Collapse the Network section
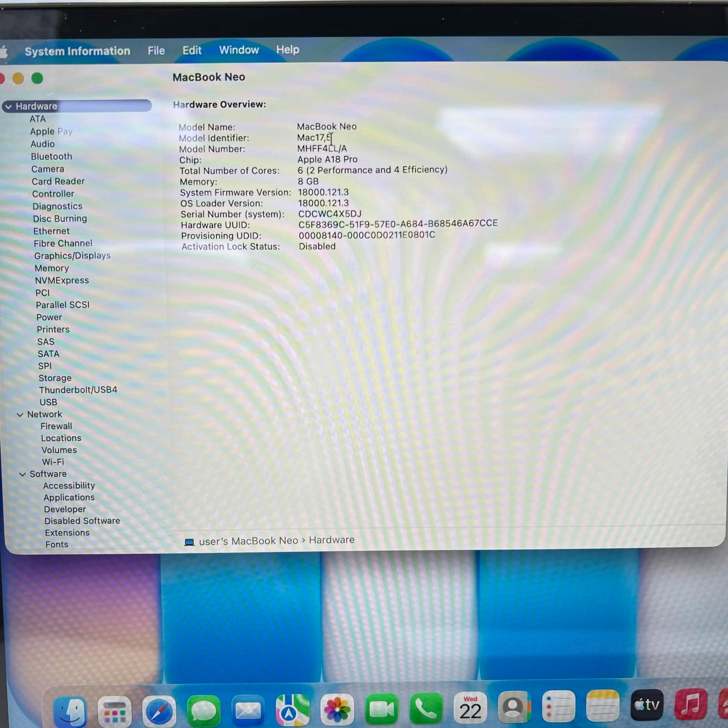The height and width of the screenshot is (728, 728). [20, 415]
